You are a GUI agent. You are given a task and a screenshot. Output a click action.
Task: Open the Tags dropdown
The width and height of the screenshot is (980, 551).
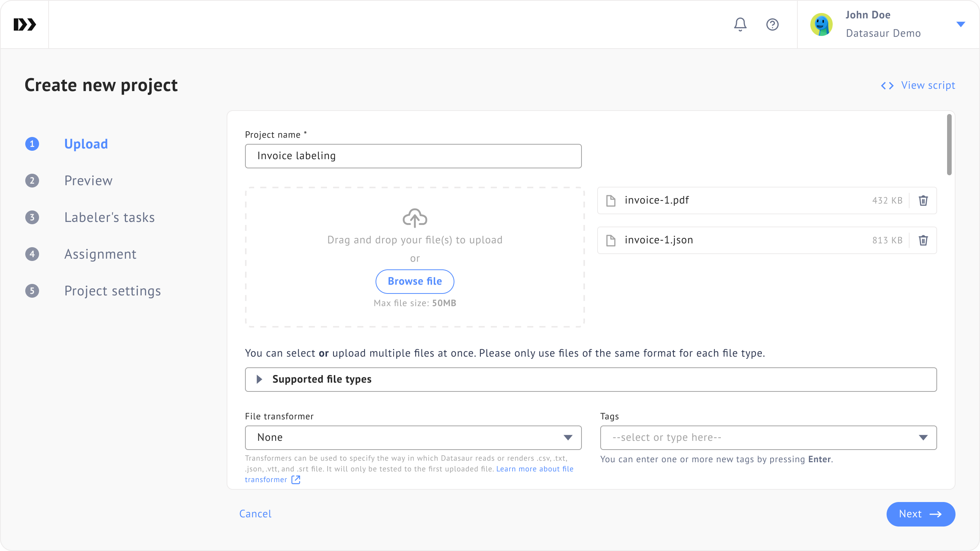768,437
